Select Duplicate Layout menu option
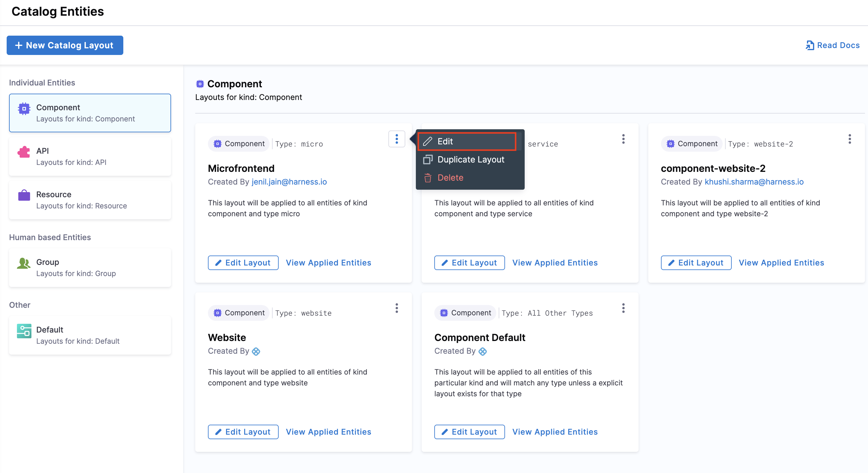 [x=470, y=159]
